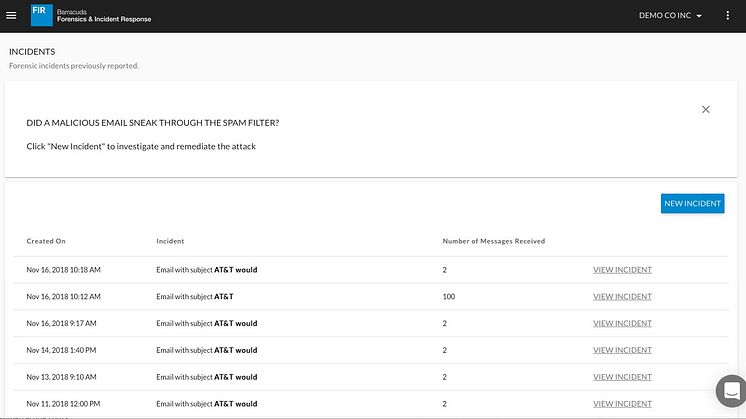This screenshot has height=419, width=746.
Task: Click the FIR Barracuda logo
Action: point(41,15)
